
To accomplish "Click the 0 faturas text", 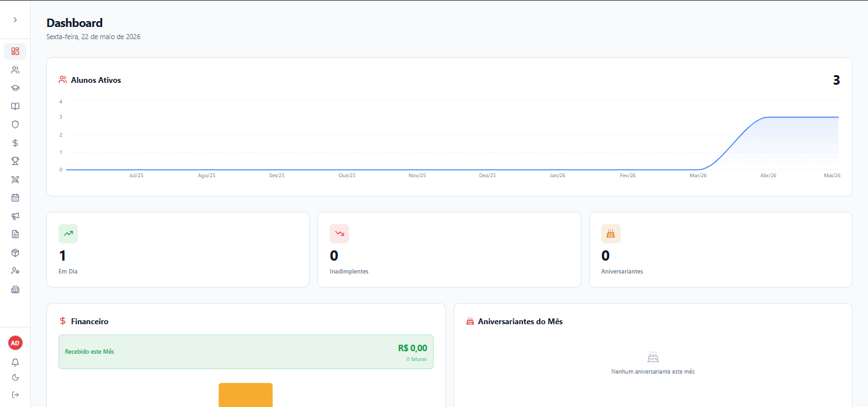I will (x=417, y=359).
